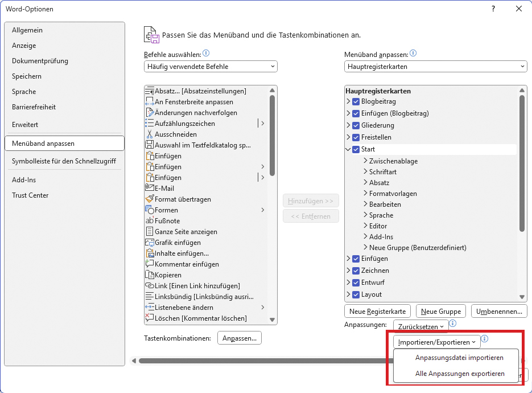Select the Aufzählungszeichen bullet list icon
This screenshot has width=532, height=393.
click(x=149, y=123)
